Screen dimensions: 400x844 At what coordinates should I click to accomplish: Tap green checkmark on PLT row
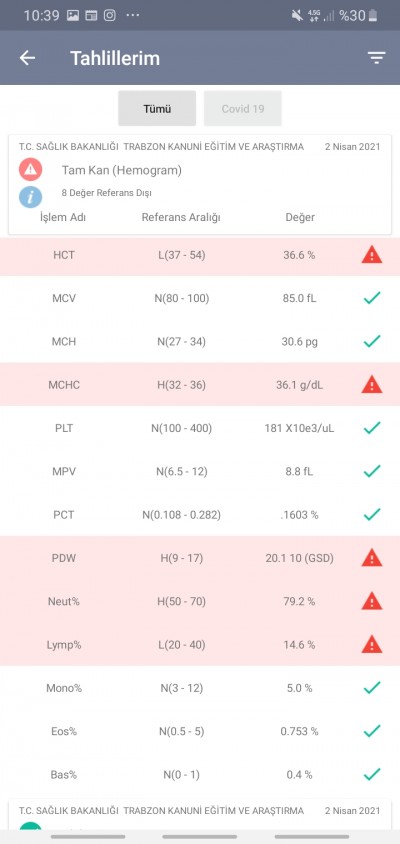[372, 428]
